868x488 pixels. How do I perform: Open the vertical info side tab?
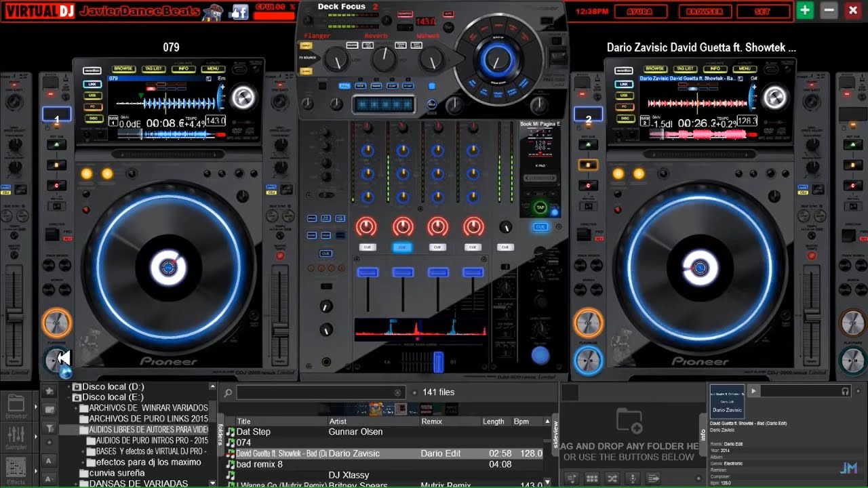coord(703,434)
